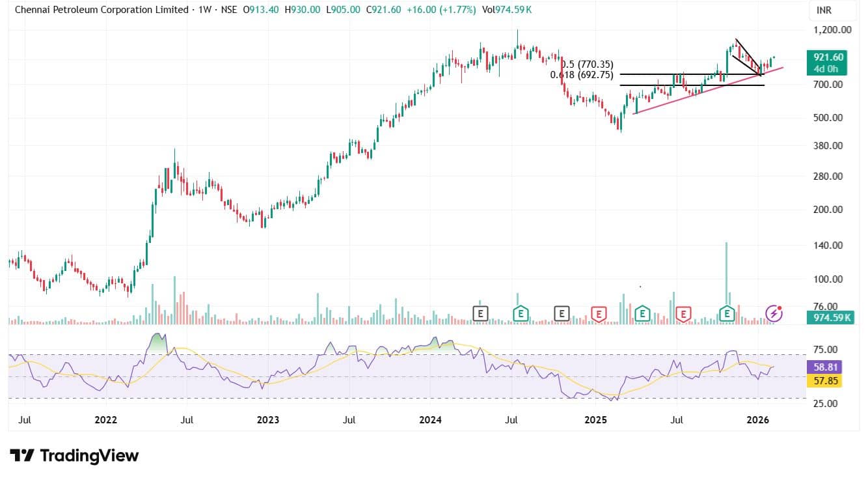Screen dimensions: 868x480
Task: Click the high value H930.00
Action: click(303, 10)
